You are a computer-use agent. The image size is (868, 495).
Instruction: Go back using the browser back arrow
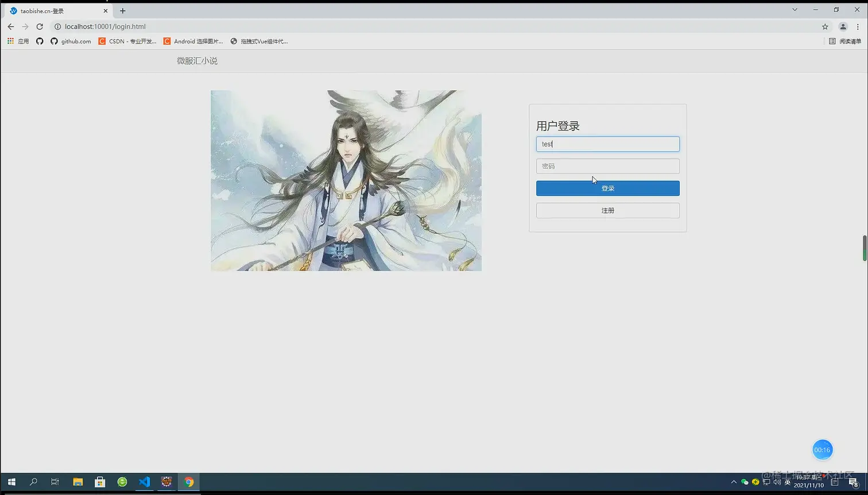(x=10, y=26)
